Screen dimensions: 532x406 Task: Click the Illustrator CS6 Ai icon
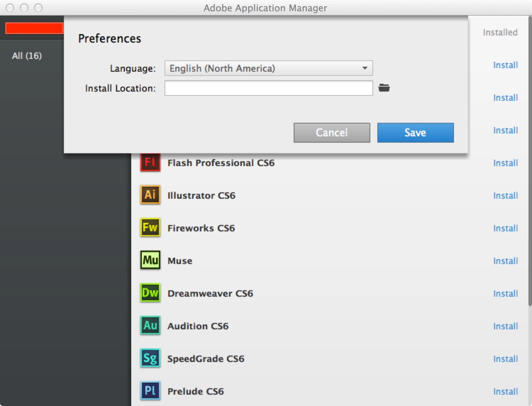(150, 194)
